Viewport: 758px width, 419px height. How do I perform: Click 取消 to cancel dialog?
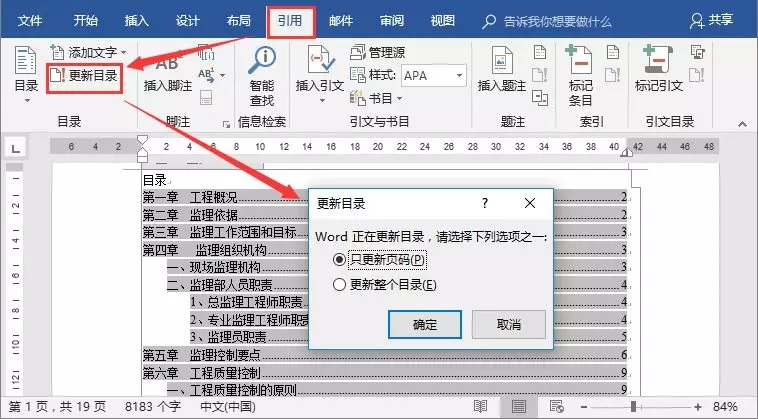pyautogui.click(x=509, y=324)
